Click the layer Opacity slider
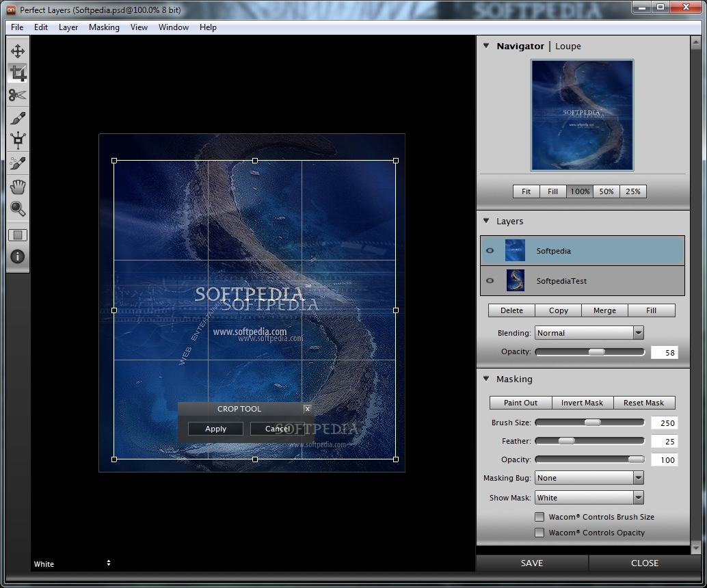The width and height of the screenshot is (707, 588). click(590, 351)
